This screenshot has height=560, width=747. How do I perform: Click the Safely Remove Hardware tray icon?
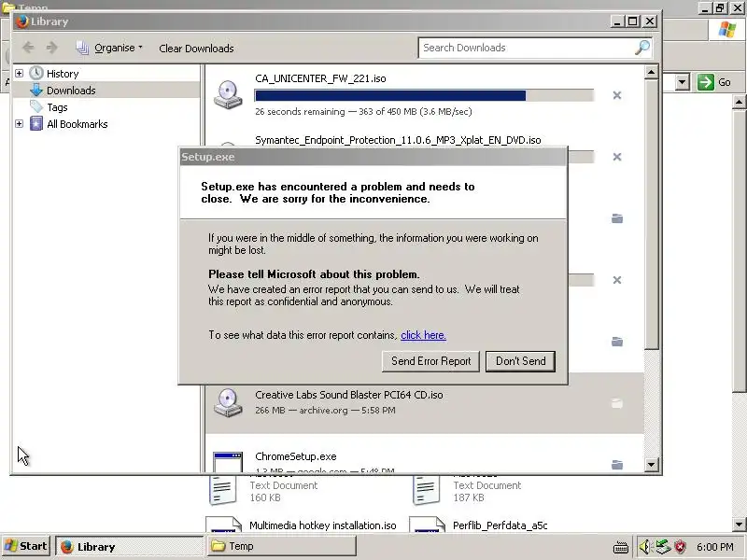point(663,547)
